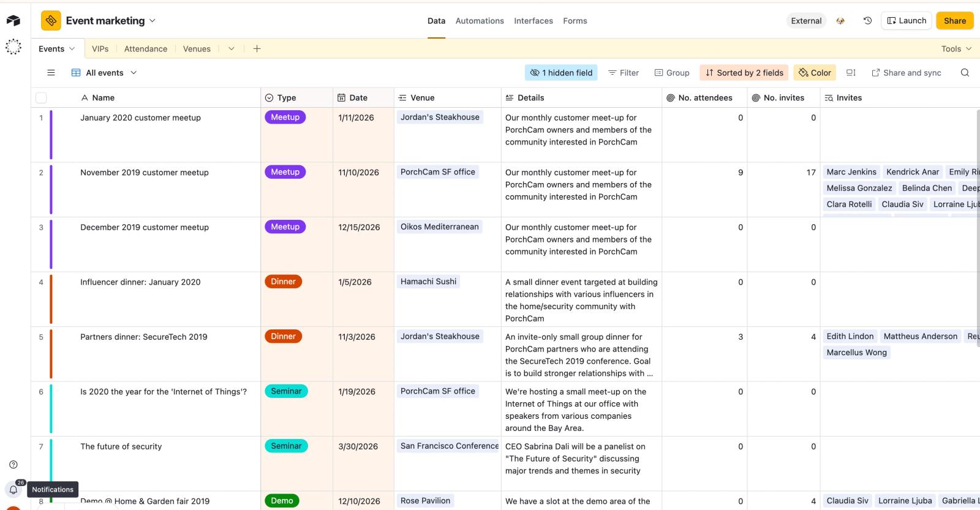Click the teal Seminar tag in row 6
Screen dimensions: 980x510
tap(286, 391)
